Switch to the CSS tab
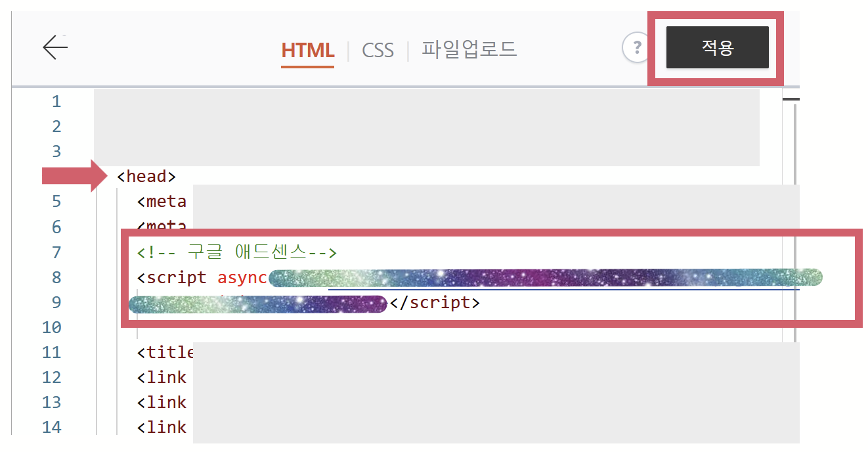Image resolution: width=868 pixels, height=452 pixels. [x=378, y=50]
